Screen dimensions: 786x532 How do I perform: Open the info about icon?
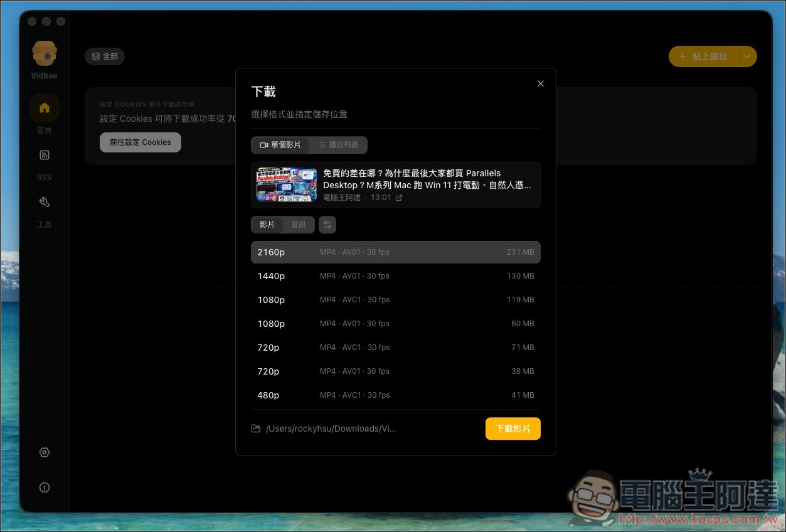tap(44, 487)
